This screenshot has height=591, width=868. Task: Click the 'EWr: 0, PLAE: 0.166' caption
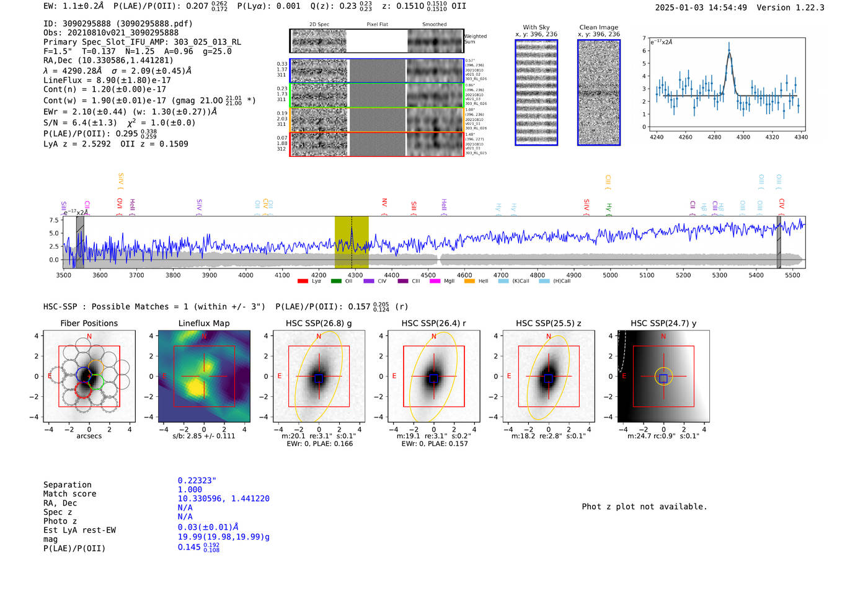pos(319,444)
